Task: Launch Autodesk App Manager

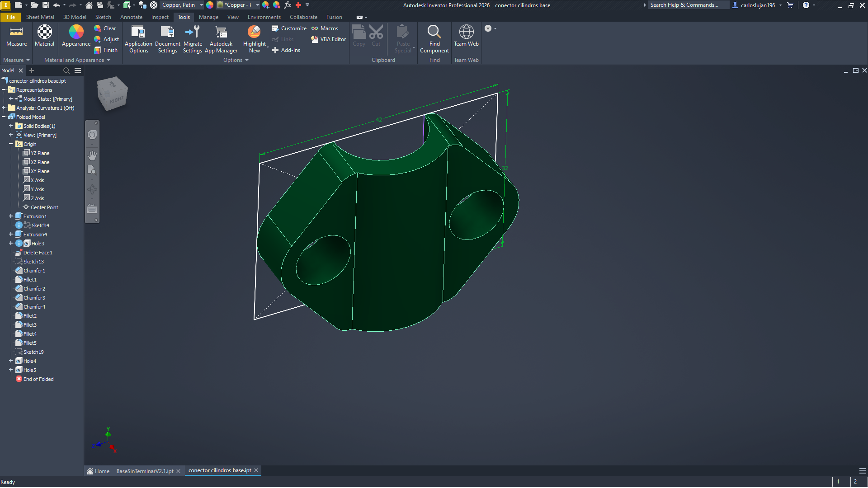Action: point(221,32)
